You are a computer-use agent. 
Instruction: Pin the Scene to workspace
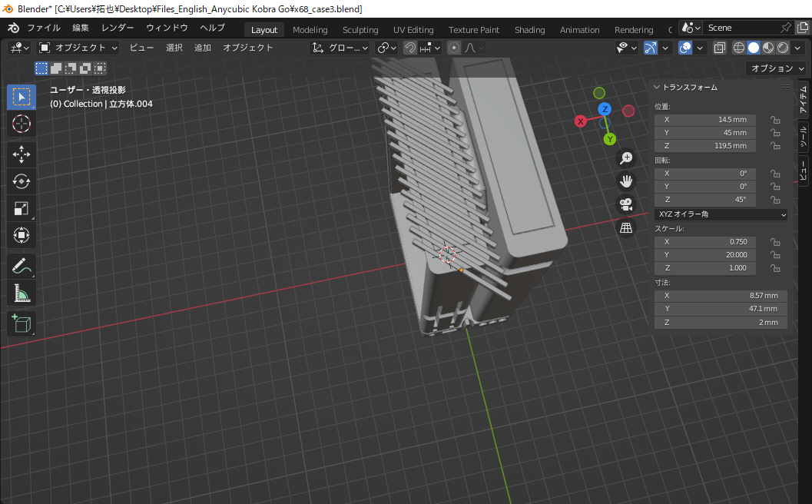pos(786,28)
